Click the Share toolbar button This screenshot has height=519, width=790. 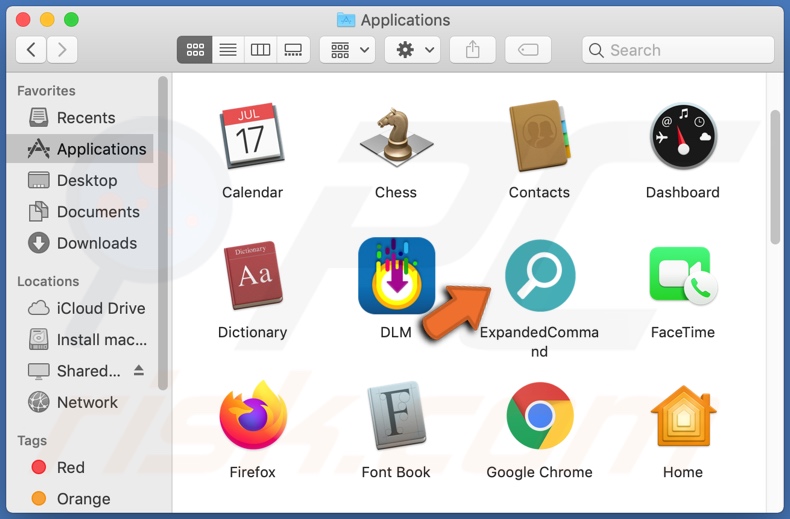(x=473, y=50)
